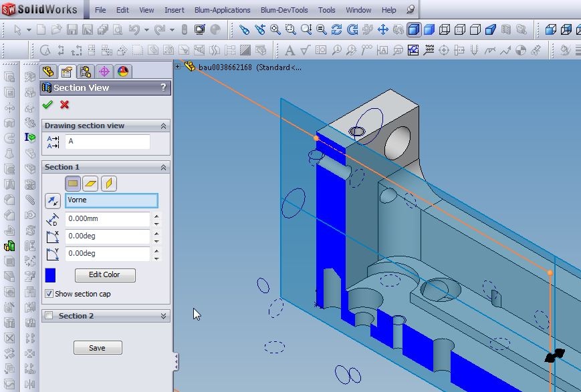Select Top plane section button
Viewport: 581px width, 392px height.
(x=90, y=184)
